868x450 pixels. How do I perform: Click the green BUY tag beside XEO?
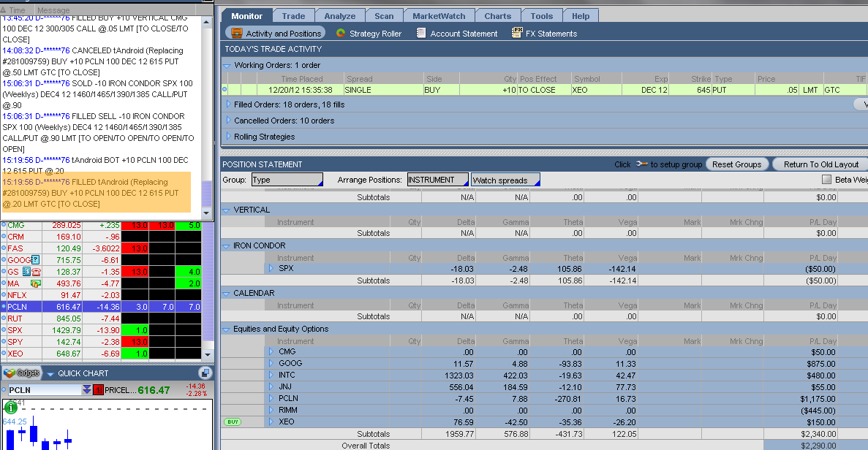pyautogui.click(x=233, y=422)
